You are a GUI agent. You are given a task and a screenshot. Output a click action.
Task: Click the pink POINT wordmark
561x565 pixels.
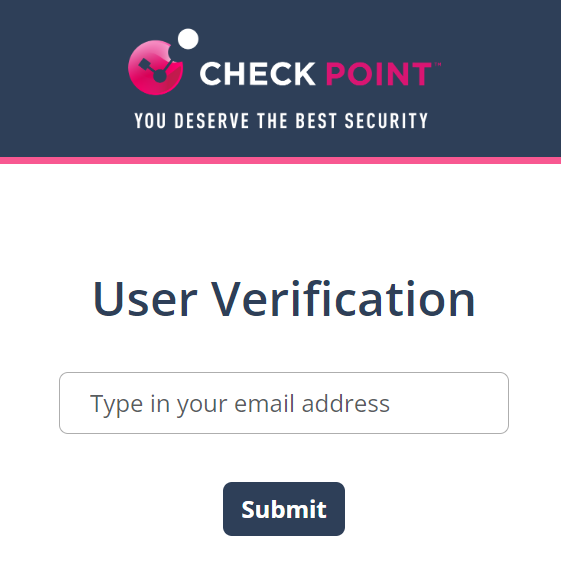coord(379,74)
